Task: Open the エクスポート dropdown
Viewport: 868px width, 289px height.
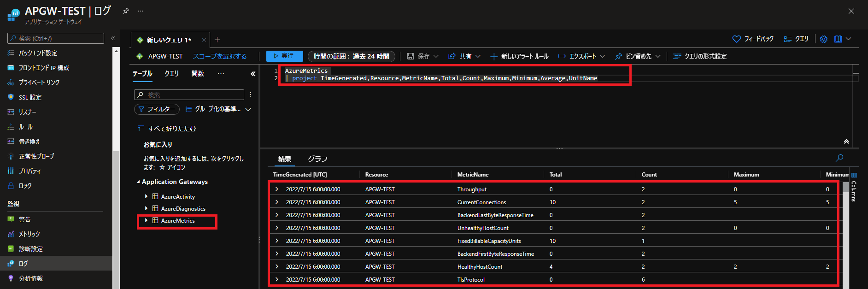Action: (x=581, y=56)
